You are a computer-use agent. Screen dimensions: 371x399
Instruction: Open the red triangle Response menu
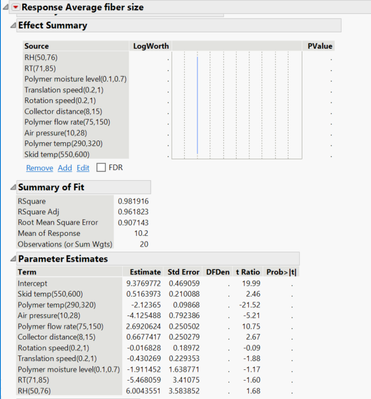(x=15, y=7)
